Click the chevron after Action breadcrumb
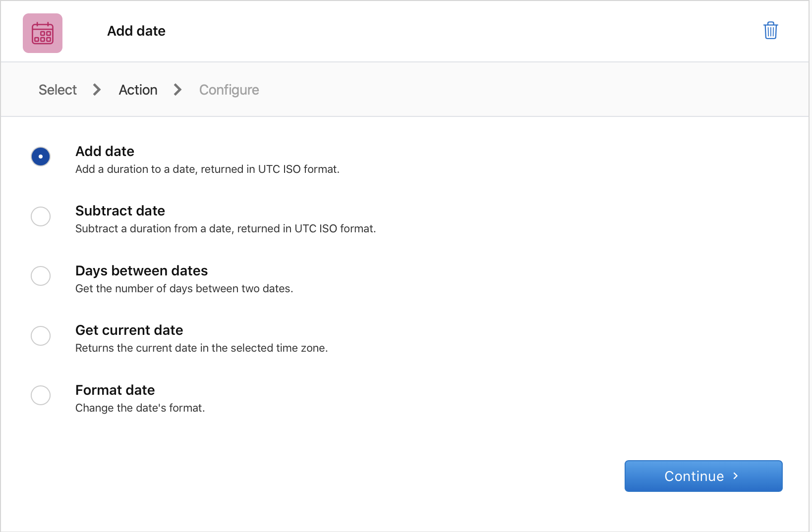Image resolution: width=812 pixels, height=532 pixels. (x=178, y=90)
